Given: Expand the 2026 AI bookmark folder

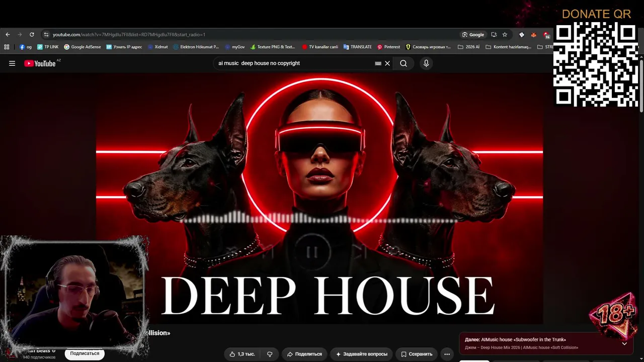Looking at the screenshot, I should [468, 47].
